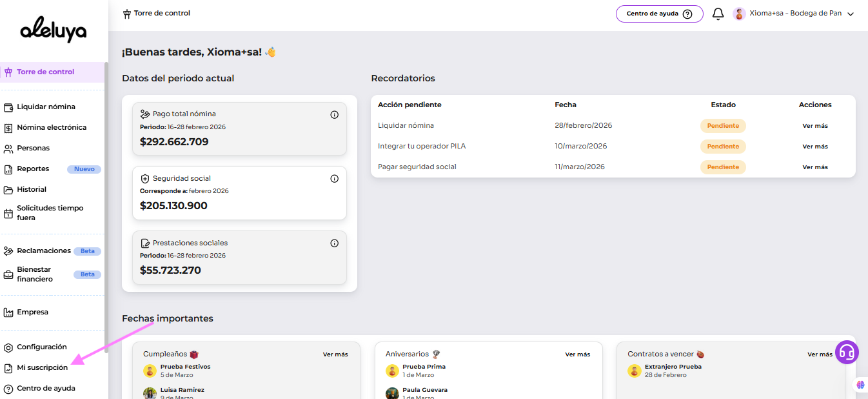
Task: Click Ver más for Liquidar nómina reminder
Action: (814, 126)
